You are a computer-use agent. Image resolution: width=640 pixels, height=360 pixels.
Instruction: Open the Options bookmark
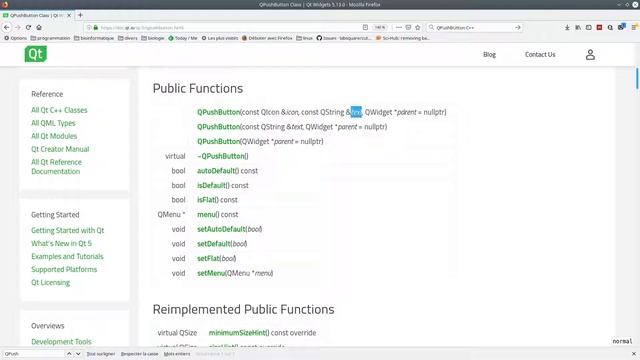tap(16, 38)
